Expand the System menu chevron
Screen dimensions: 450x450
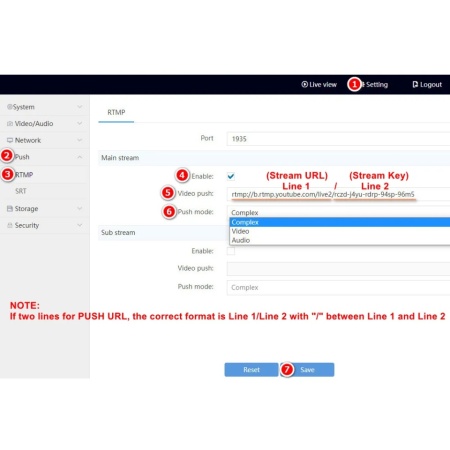click(x=80, y=107)
